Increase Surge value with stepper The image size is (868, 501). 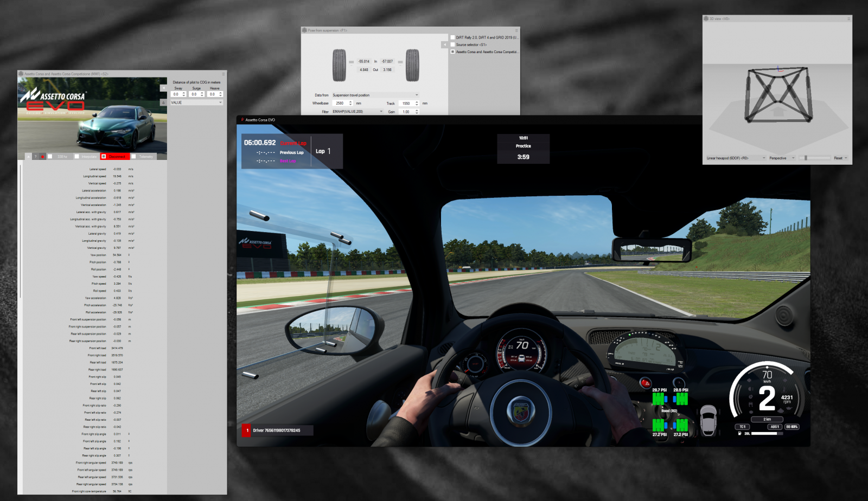[202, 93]
